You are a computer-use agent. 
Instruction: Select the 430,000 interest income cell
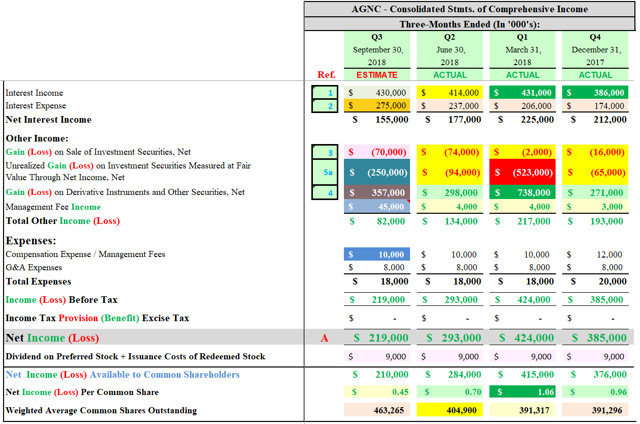(x=377, y=93)
